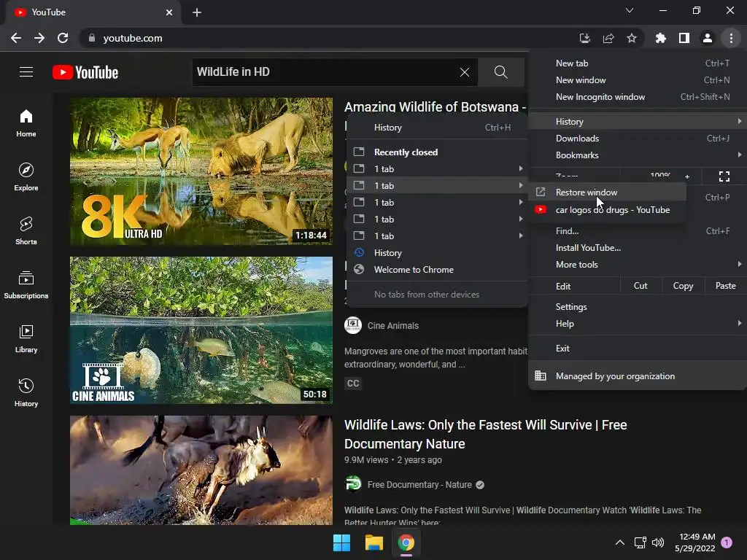Screen dimensions: 747x560
Task: Open History in YouTube sidebar
Action: (26, 392)
